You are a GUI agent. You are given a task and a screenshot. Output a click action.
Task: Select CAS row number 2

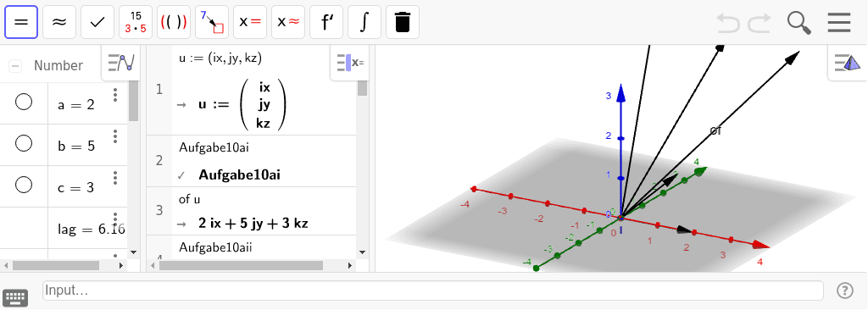[159, 161]
